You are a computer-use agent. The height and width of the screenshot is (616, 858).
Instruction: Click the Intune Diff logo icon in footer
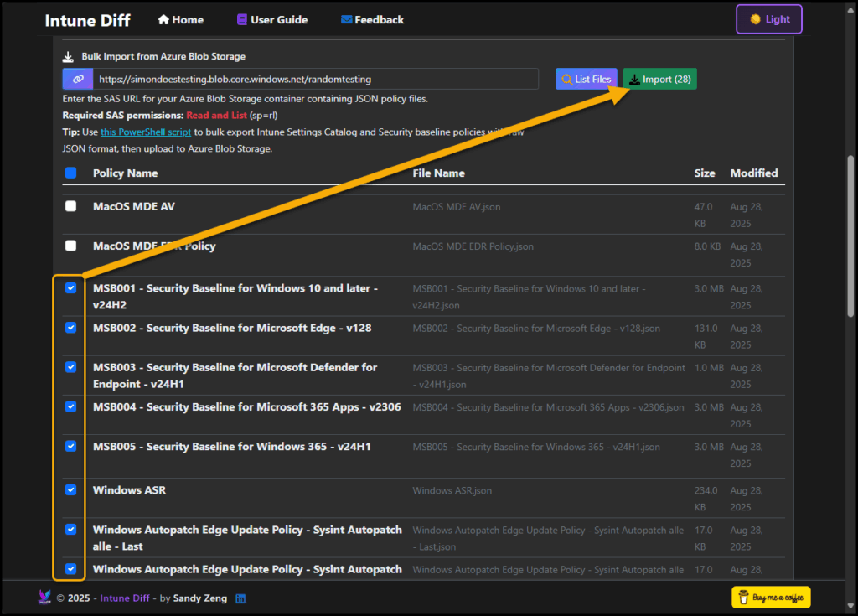click(x=45, y=597)
